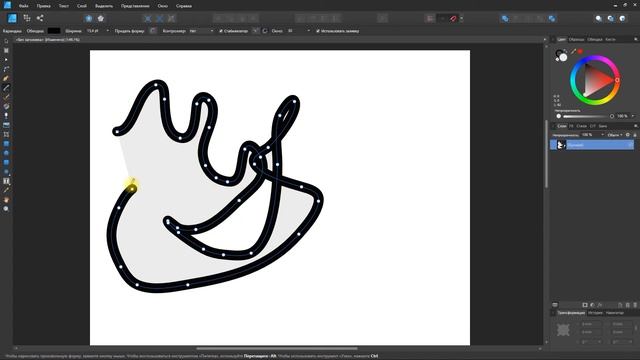Open the Ширина width dropdown
This screenshot has width=640, height=360.
[108, 31]
